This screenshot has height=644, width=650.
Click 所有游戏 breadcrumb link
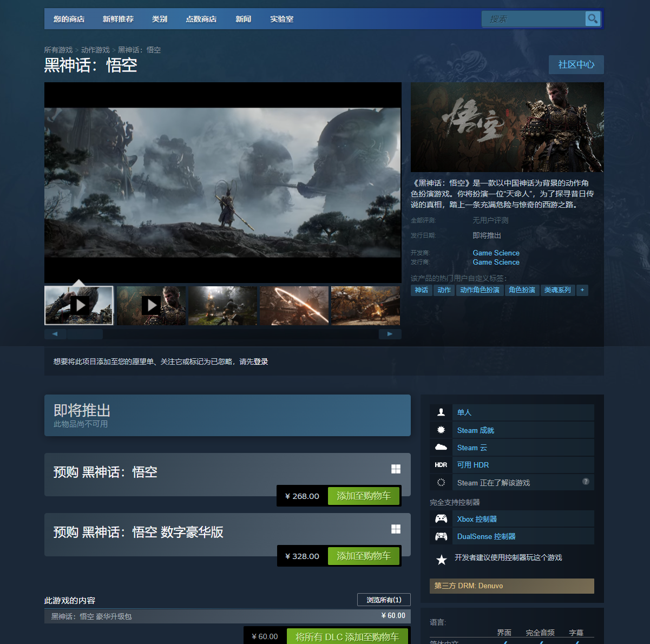coord(58,50)
